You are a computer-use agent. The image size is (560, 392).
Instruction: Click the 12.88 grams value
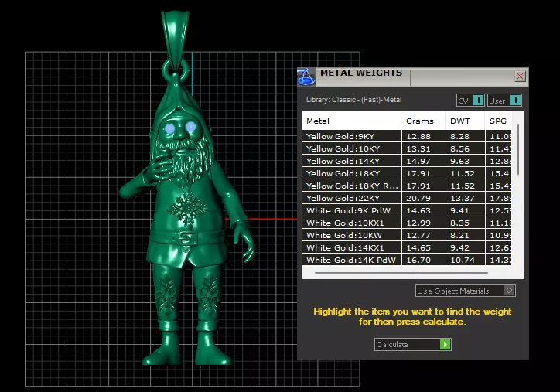(x=418, y=136)
